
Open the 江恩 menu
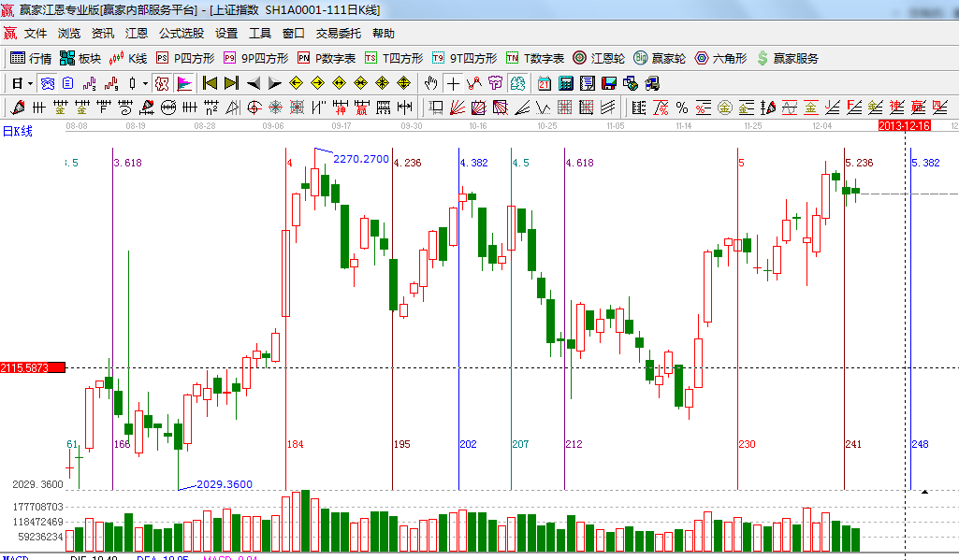coord(137,34)
